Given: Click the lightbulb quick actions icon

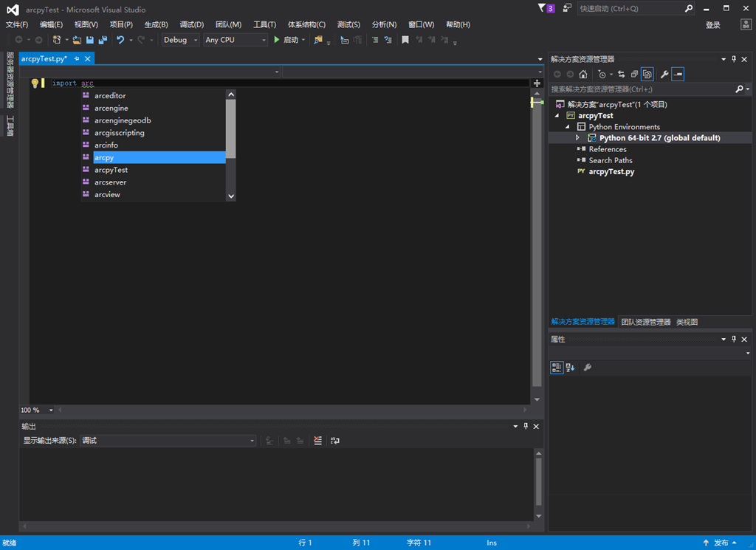Looking at the screenshot, I should click(35, 83).
